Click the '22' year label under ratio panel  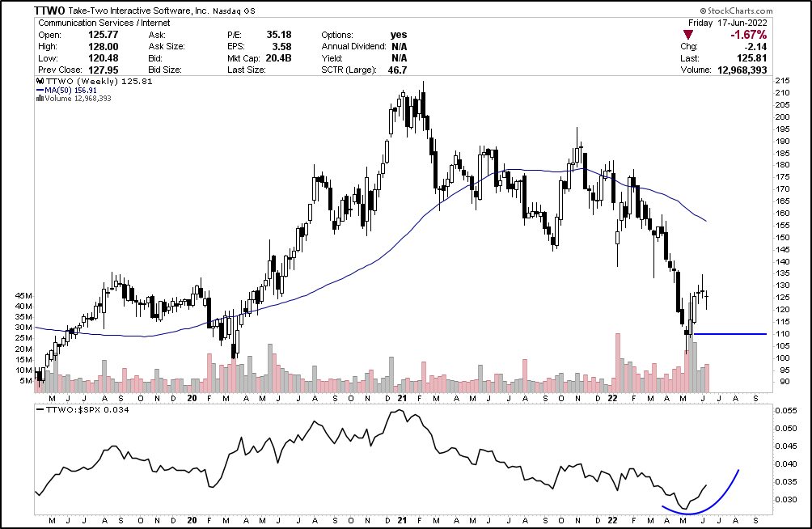[612, 520]
